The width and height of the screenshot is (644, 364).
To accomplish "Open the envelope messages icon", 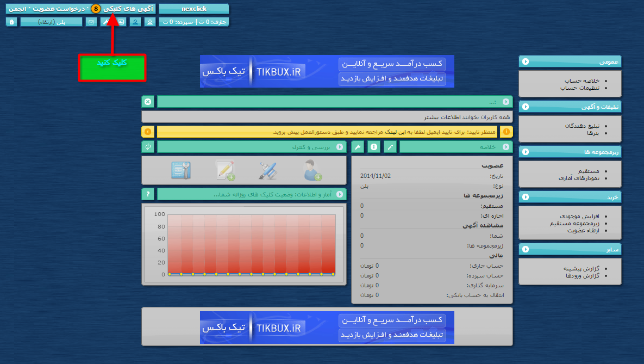I will tap(91, 22).
